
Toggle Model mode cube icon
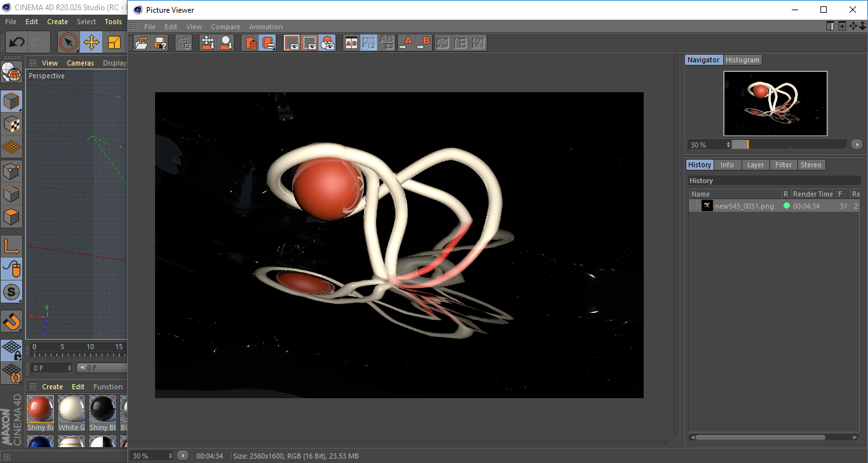[11, 102]
